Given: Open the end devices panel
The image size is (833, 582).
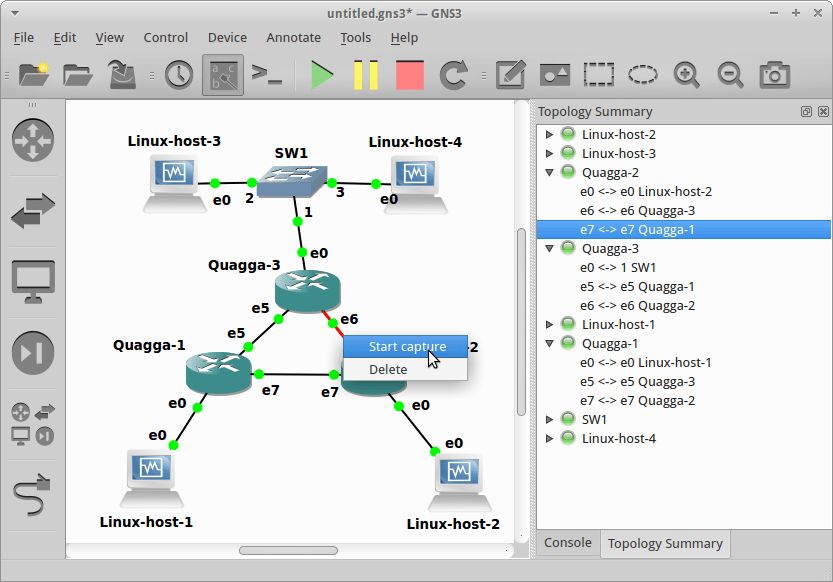Looking at the screenshot, I should pos(32,281).
